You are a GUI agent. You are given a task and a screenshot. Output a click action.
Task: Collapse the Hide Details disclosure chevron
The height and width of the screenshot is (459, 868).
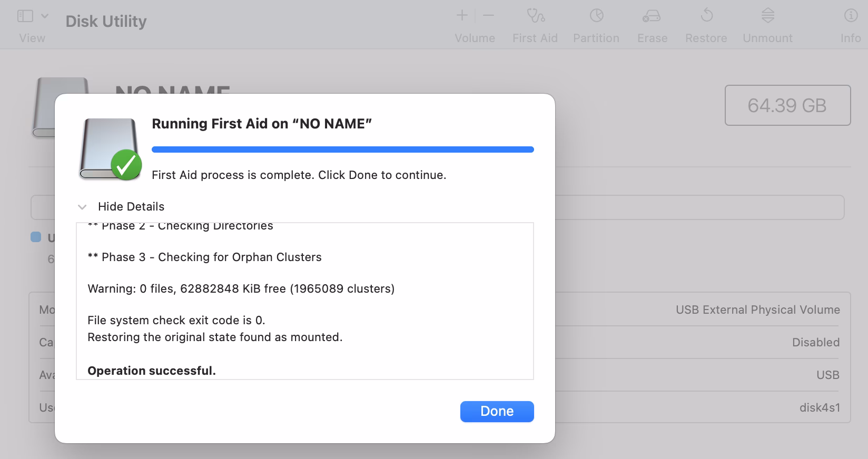(x=82, y=207)
